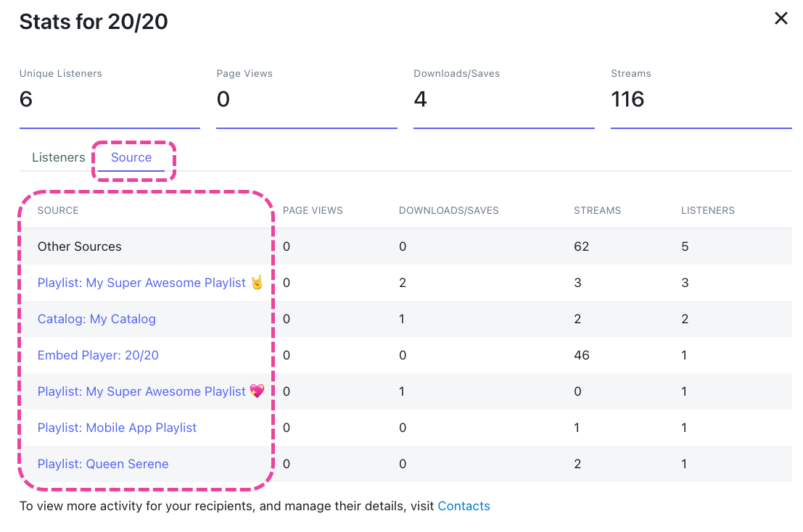This screenshot has height=532, width=803.
Task: Select the Source tab
Action: 131,157
